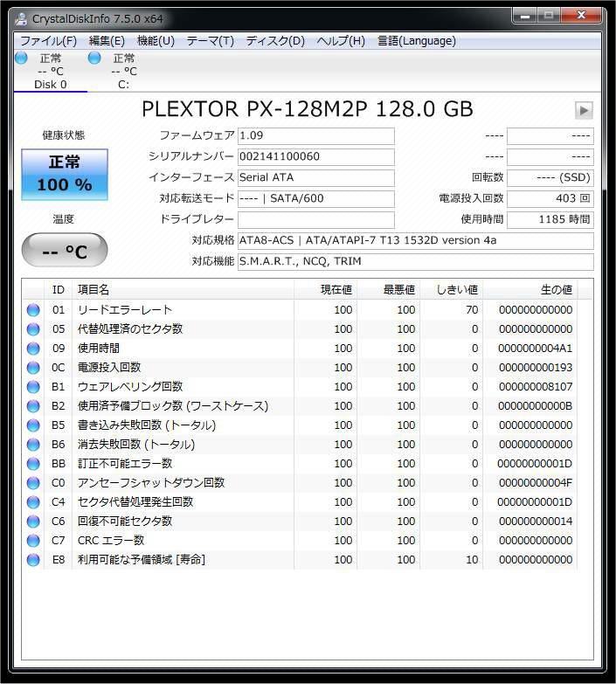Click the empty drive letter field
Screen dimensions: 616x684
[315, 220]
